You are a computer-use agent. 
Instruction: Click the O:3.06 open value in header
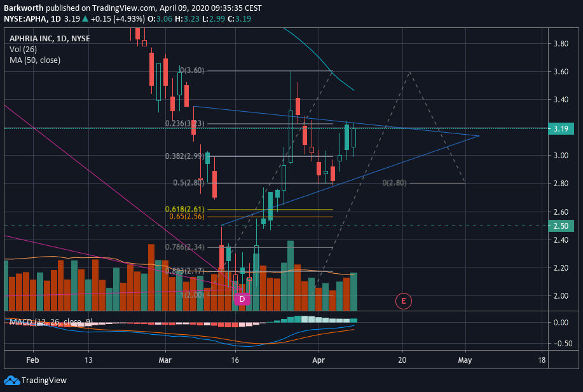click(x=160, y=18)
